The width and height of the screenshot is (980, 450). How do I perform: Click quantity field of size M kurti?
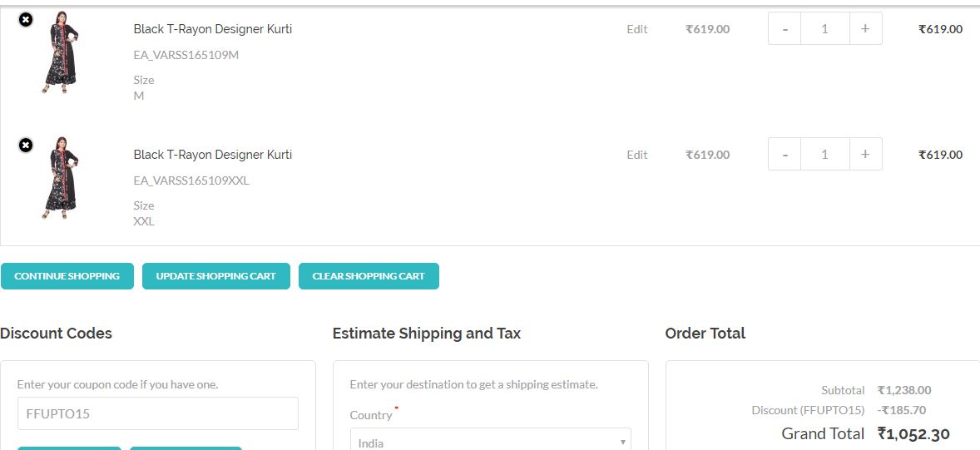coord(824,28)
